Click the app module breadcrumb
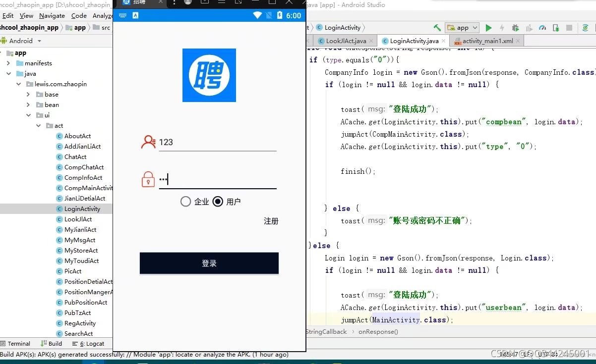 tap(75, 28)
